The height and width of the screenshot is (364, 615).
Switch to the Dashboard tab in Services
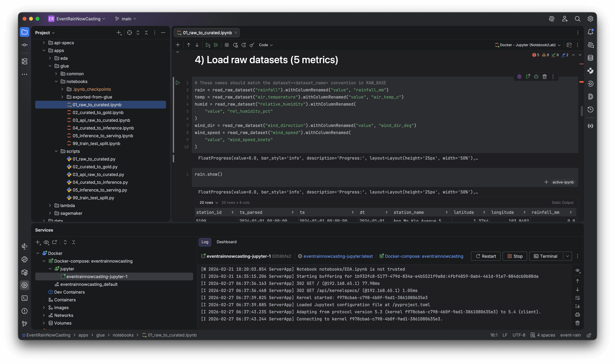[x=226, y=242]
